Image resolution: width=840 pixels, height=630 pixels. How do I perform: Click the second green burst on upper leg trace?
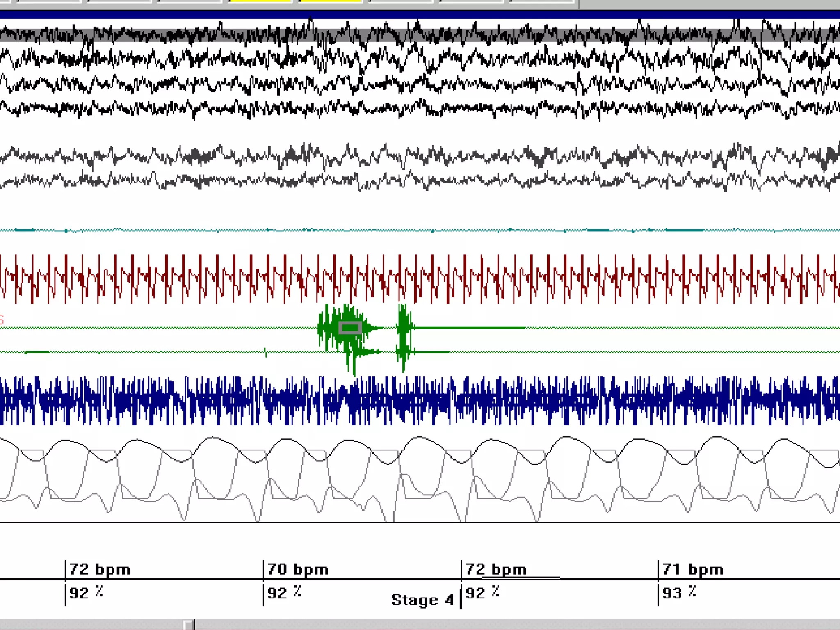tap(404, 324)
